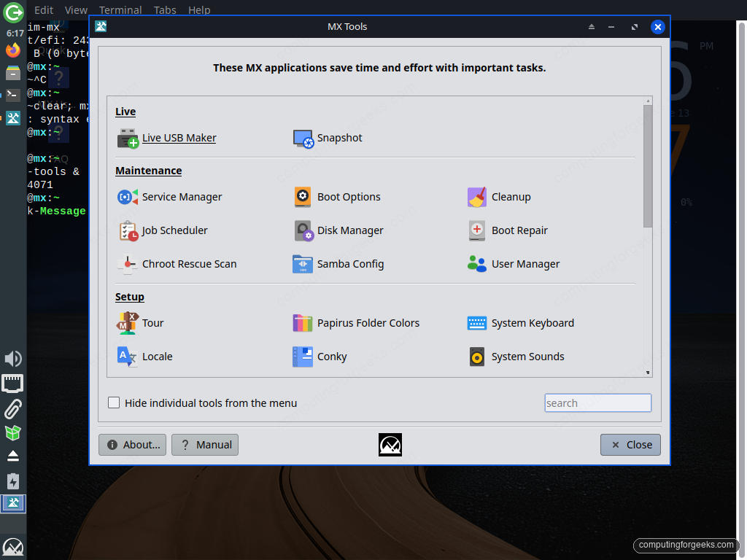
Task: Click the package updater box icon
Action: click(13, 433)
